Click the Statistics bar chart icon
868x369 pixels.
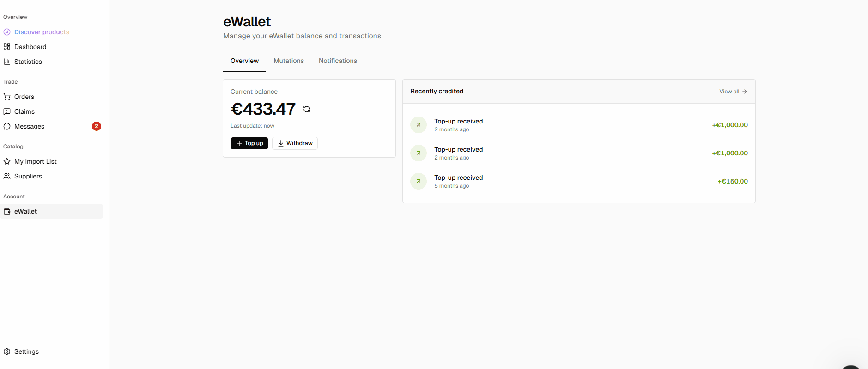pyautogui.click(x=7, y=61)
